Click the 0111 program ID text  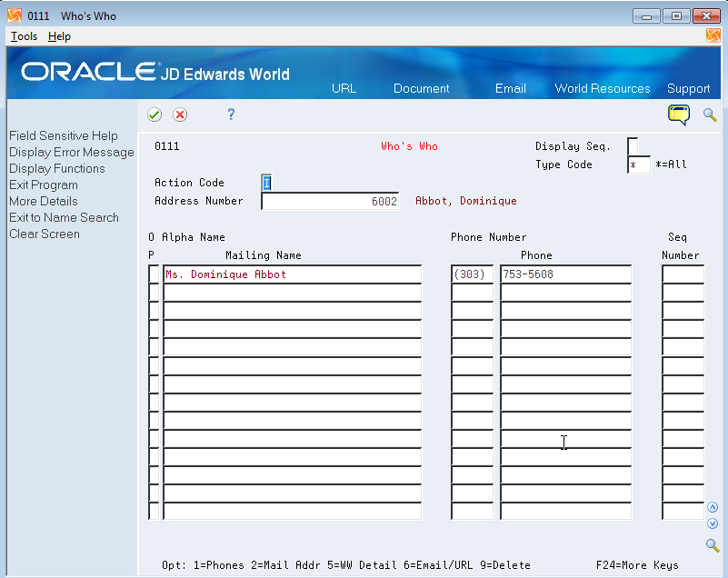click(x=166, y=146)
